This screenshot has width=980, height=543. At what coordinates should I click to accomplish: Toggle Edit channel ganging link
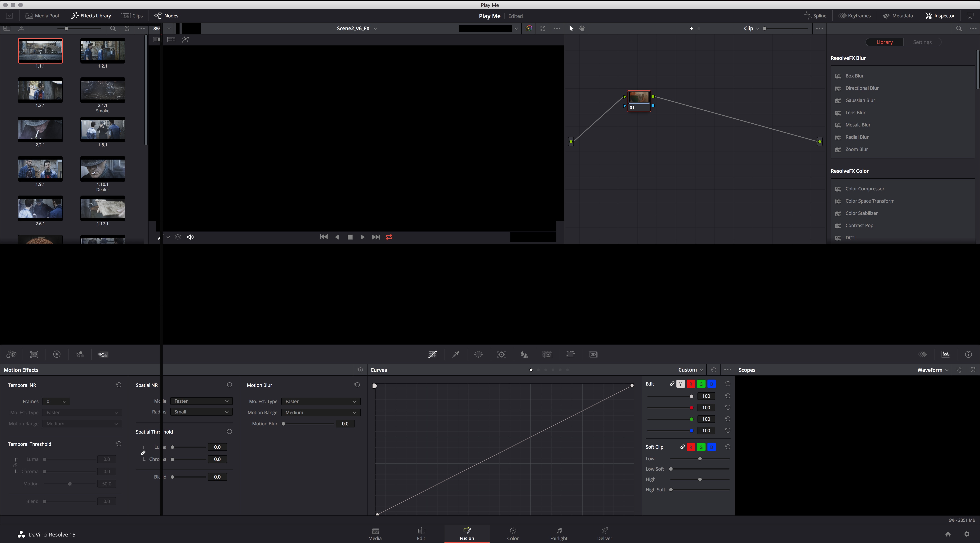click(672, 384)
